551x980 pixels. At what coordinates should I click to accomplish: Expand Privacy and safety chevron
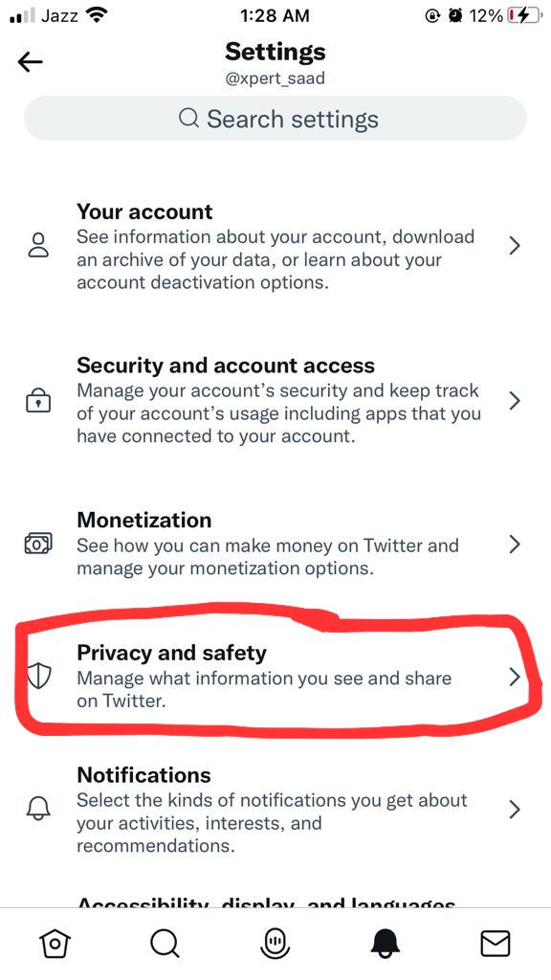click(x=514, y=677)
